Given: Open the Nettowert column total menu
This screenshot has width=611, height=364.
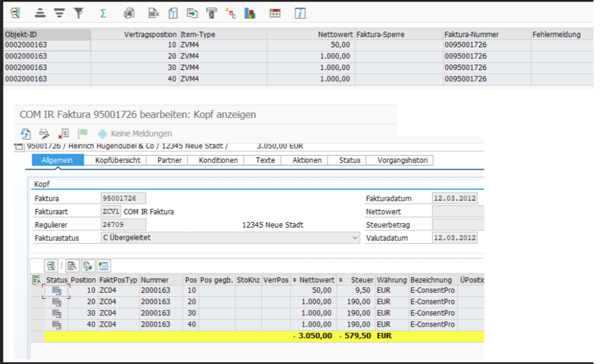Looking at the screenshot, I should (294, 280).
